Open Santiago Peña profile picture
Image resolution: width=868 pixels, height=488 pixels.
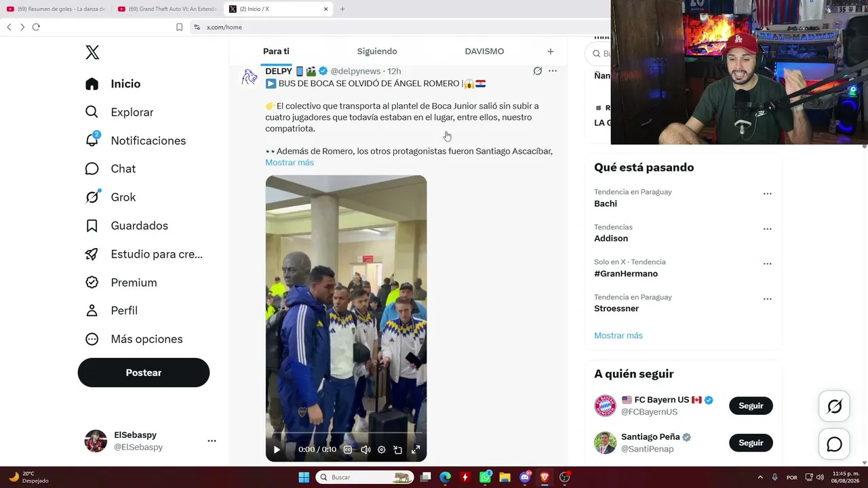tap(605, 443)
